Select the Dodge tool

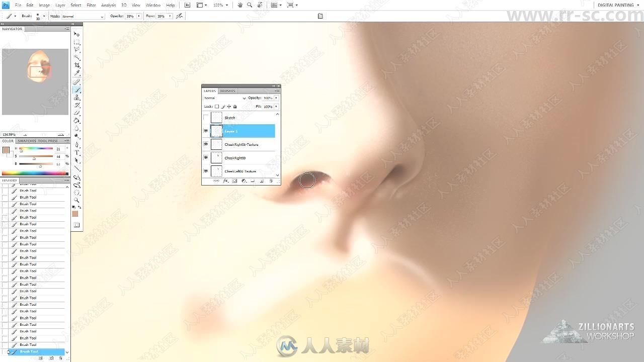pyautogui.click(x=77, y=136)
